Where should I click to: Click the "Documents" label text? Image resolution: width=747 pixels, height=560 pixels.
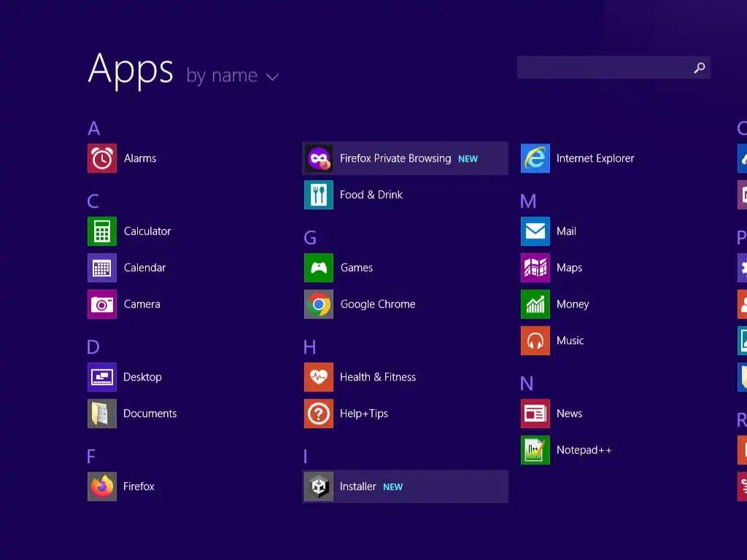coord(150,413)
